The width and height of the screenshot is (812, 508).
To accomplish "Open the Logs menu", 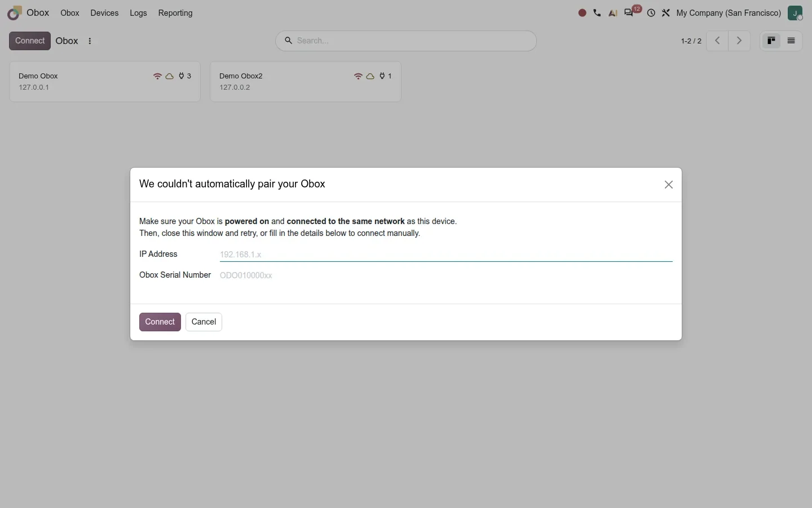I will pyautogui.click(x=138, y=13).
